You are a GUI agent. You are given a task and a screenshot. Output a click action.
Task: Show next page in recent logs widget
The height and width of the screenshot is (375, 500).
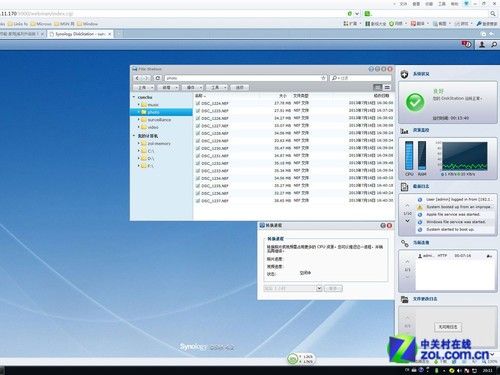tap(407, 221)
